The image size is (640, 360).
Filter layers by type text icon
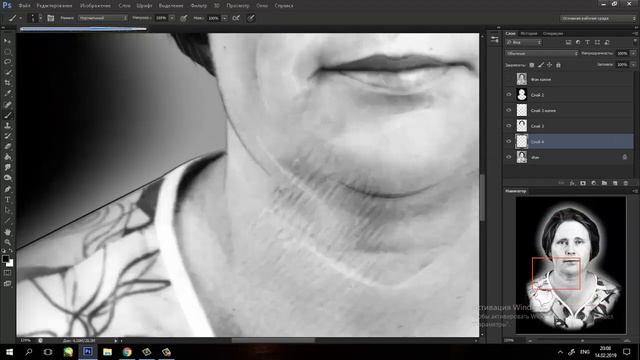coord(587,42)
